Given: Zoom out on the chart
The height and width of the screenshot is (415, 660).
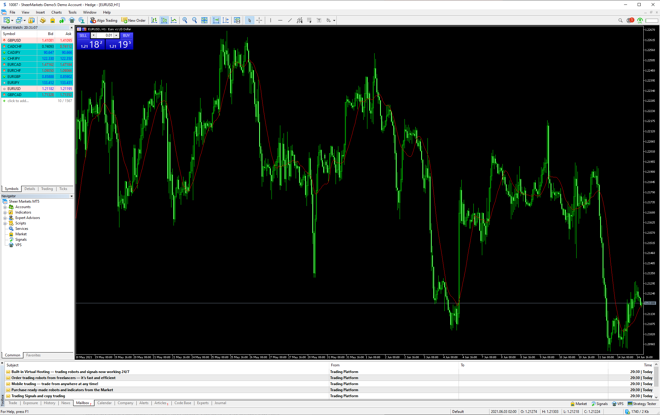Looking at the screenshot, I should 194,20.
